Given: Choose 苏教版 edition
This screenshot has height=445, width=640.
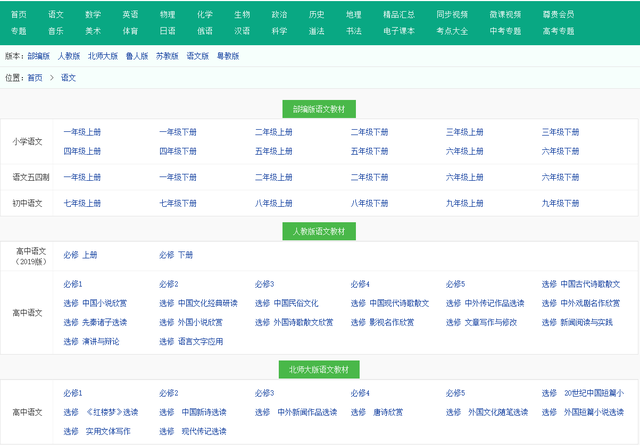Looking at the screenshot, I should coord(167,56).
